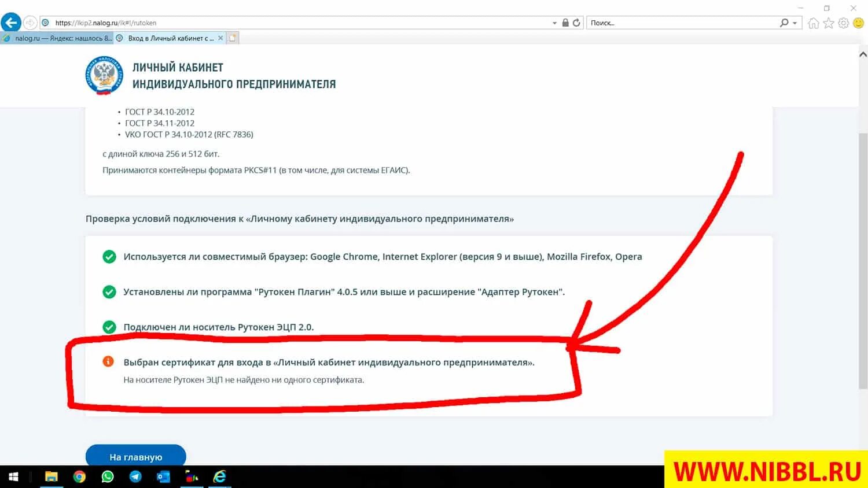
Task: Click green check icon beside Рутокен Плагин line
Action: [109, 292]
